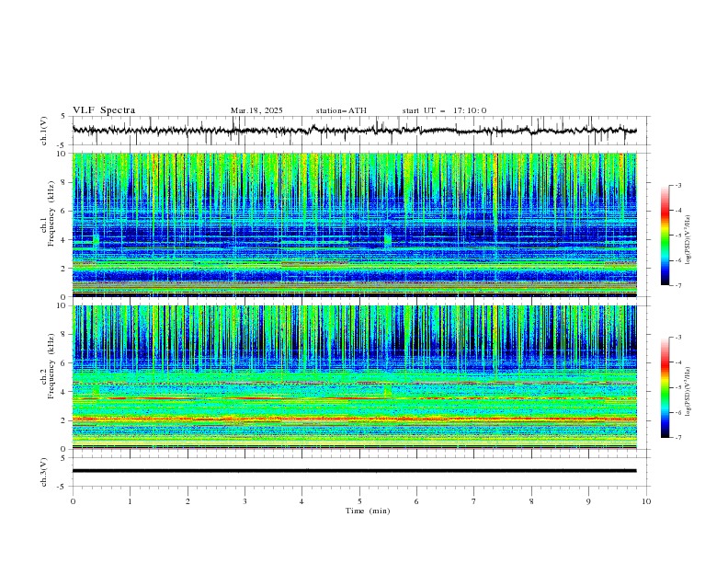
Task: Click the "-5" tick on ch.1 colorbar
Action: [677, 236]
